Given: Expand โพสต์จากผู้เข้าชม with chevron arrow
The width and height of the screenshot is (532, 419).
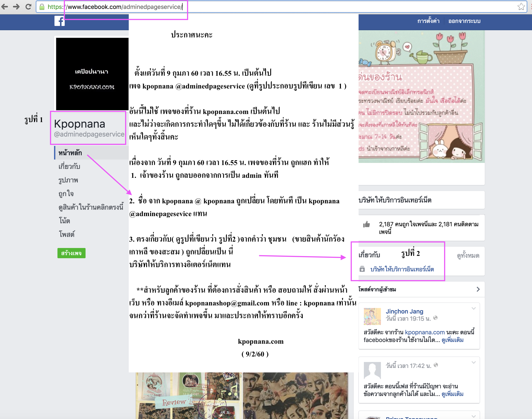Looking at the screenshot, I should (x=478, y=289).
